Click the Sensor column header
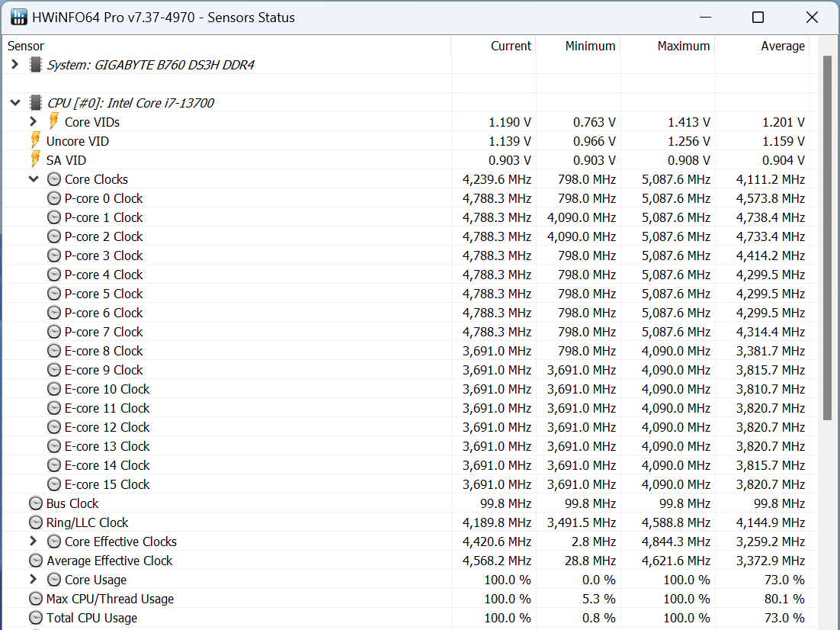 click(x=227, y=46)
